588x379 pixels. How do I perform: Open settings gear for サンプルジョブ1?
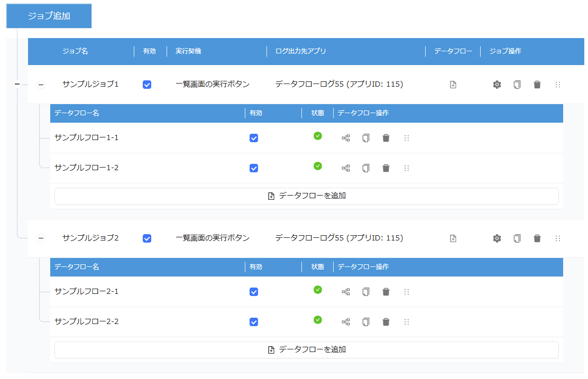pos(497,85)
